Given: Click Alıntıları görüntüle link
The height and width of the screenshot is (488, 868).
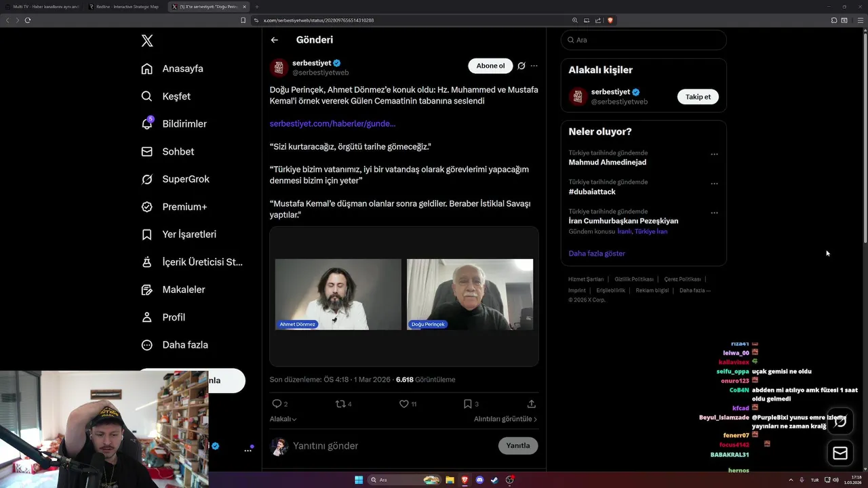Looking at the screenshot, I should 505,419.
